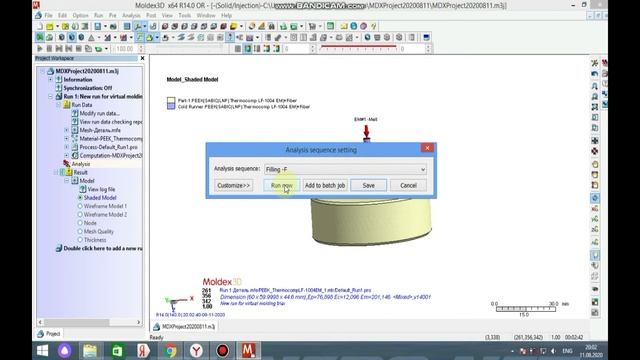Click the Play animation toolbar button
Image resolution: width=640 pixels, height=360 pixels.
(40, 49)
